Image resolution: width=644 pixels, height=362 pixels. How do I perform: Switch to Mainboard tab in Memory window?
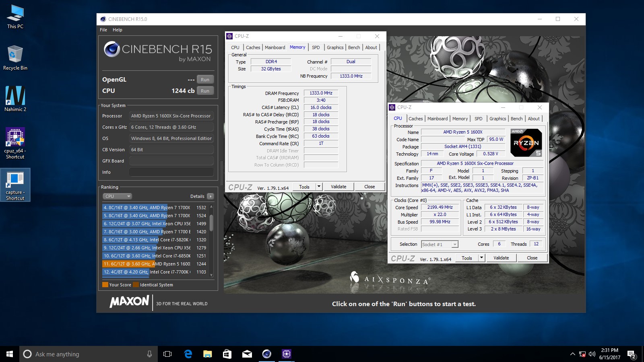tap(275, 47)
